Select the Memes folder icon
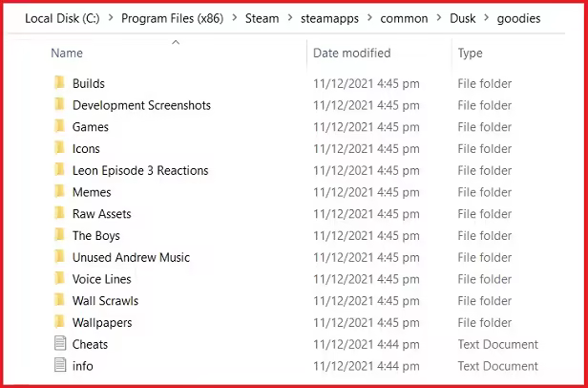Viewport: 588px width, 388px height. click(x=59, y=192)
